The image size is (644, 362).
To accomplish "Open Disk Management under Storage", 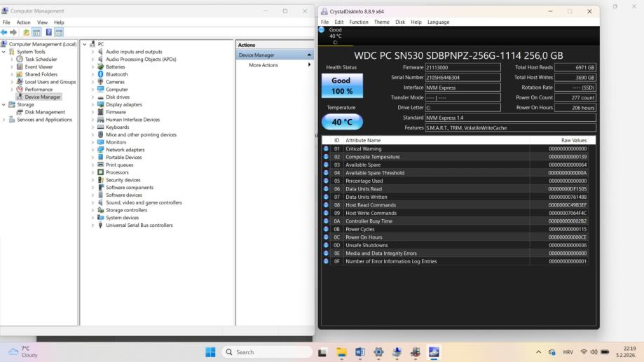I will 45,112.
